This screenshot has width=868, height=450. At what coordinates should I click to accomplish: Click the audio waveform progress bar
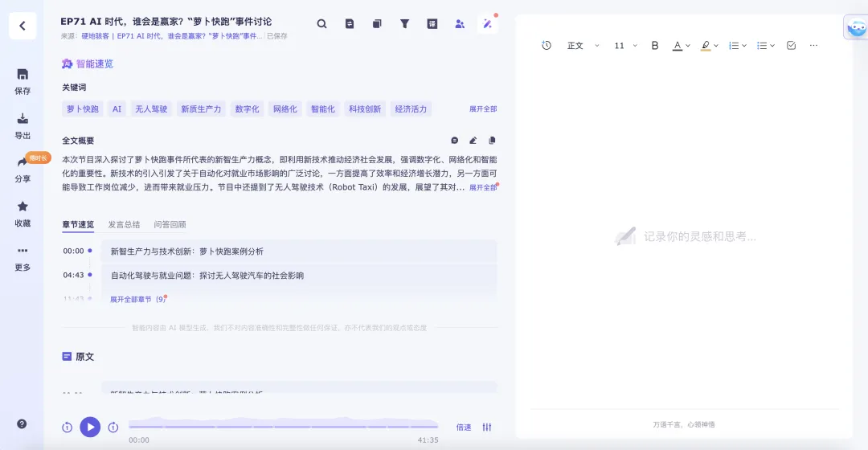[x=284, y=424]
